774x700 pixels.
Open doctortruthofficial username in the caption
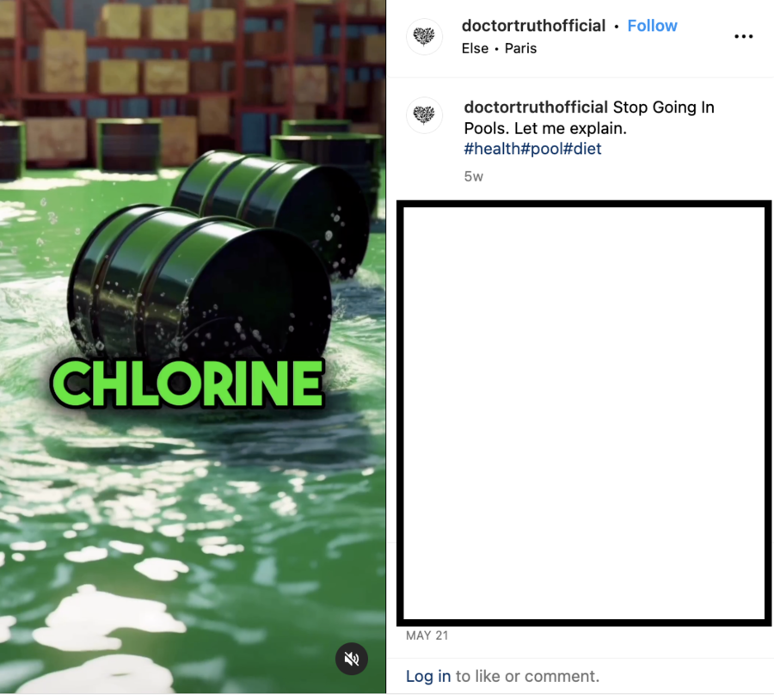[x=536, y=107]
